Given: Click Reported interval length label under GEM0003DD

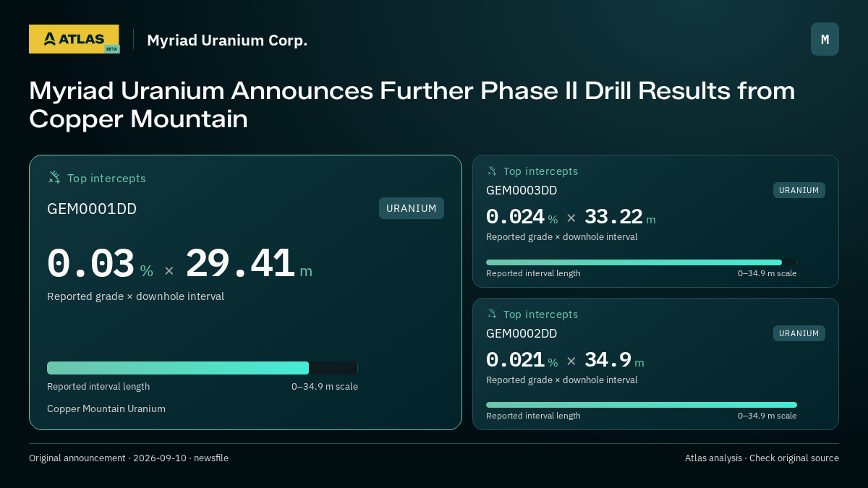Looking at the screenshot, I should click(x=533, y=273).
